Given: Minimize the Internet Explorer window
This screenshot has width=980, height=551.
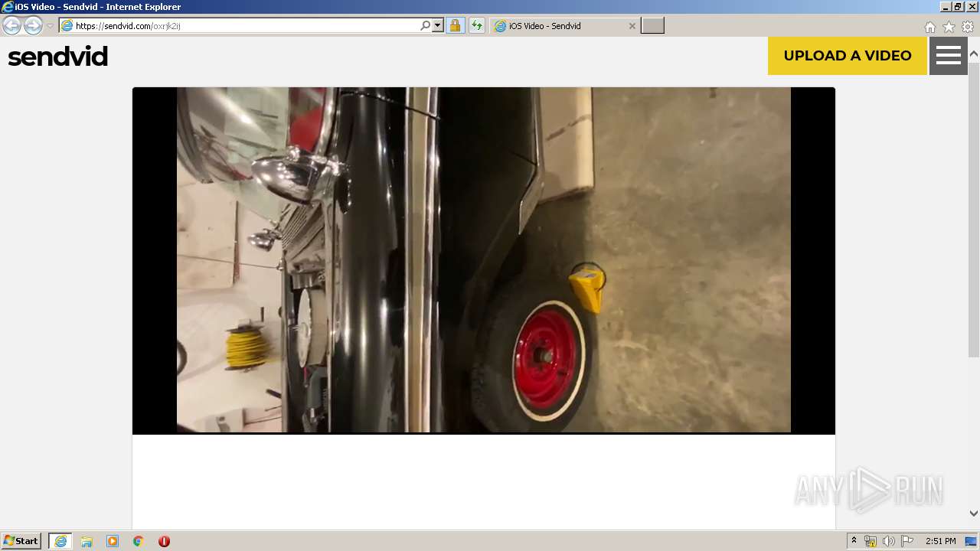Looking at the screenshot, I should coord(946,7).
